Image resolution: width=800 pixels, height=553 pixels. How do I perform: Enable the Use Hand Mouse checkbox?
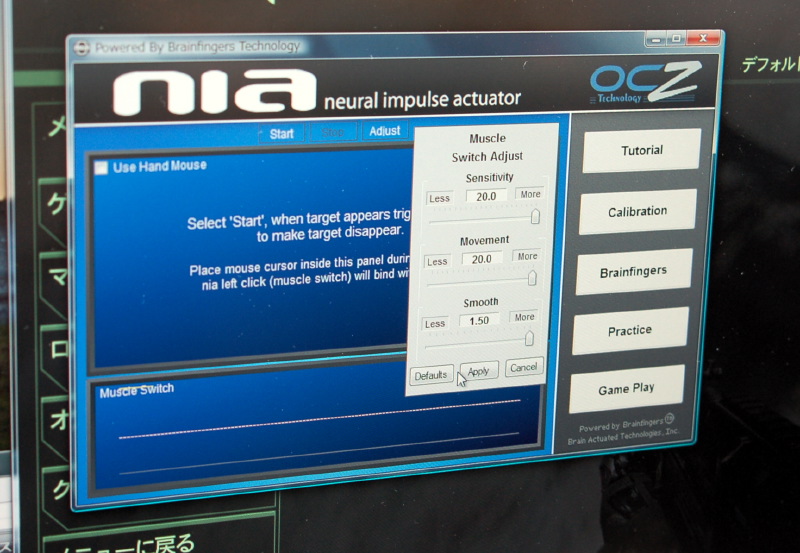tap(101, 168)
